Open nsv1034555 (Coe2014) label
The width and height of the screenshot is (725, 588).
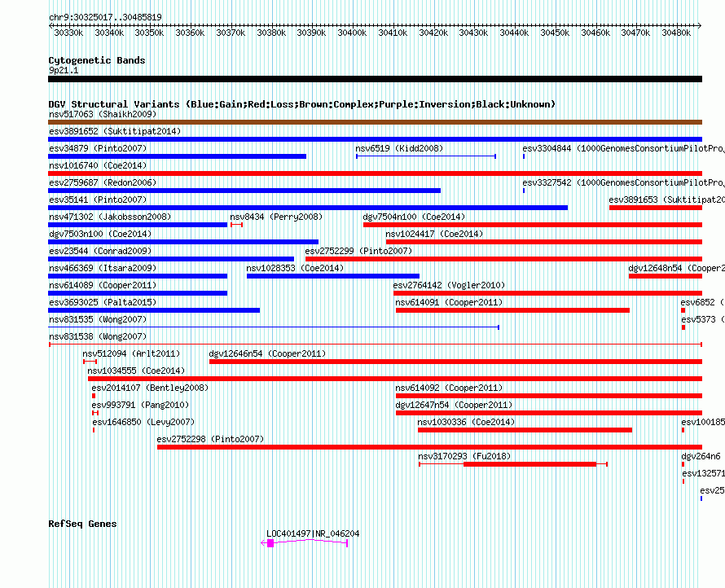[136, 371]
